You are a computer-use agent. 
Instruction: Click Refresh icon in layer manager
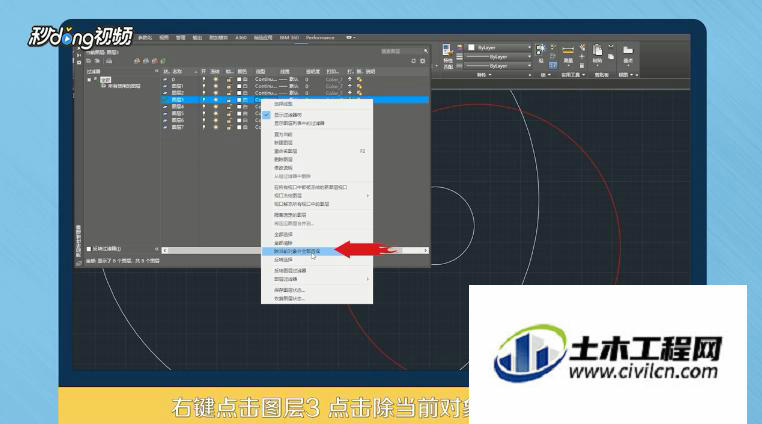(413, 61)
